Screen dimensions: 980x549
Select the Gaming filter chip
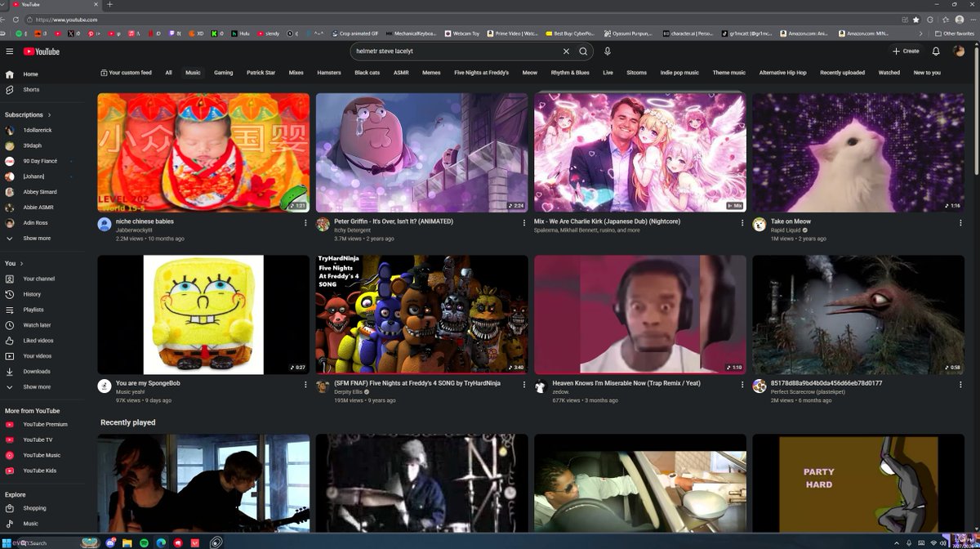tap(223, 73)
